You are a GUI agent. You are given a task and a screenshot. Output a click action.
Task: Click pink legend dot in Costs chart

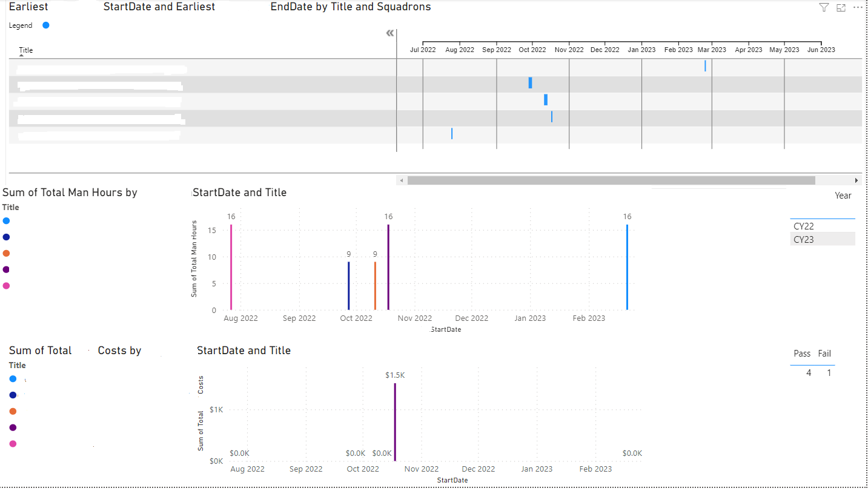point(13,444)
